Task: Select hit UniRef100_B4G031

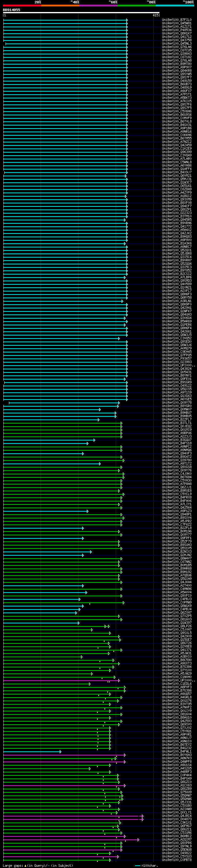Action: [176, 125]
